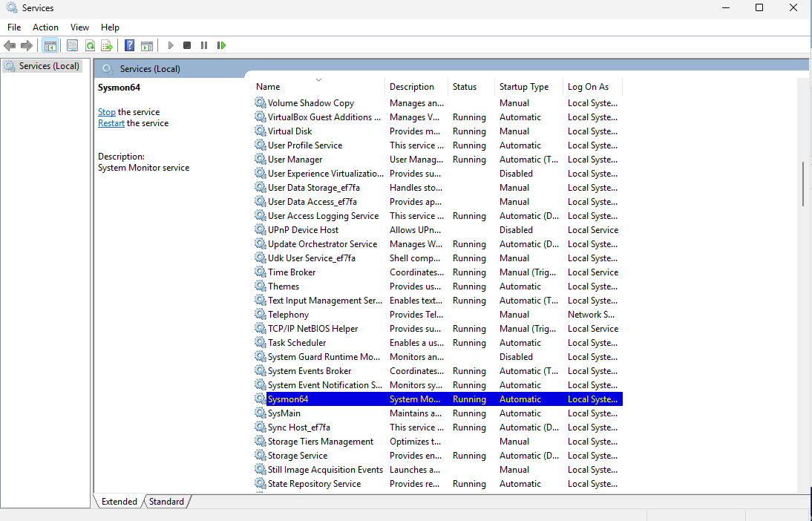The height and width of the screenshot is (521, 812).
Task: Click the Restart Service toolbar icon
Action: (x=221, y=45)
